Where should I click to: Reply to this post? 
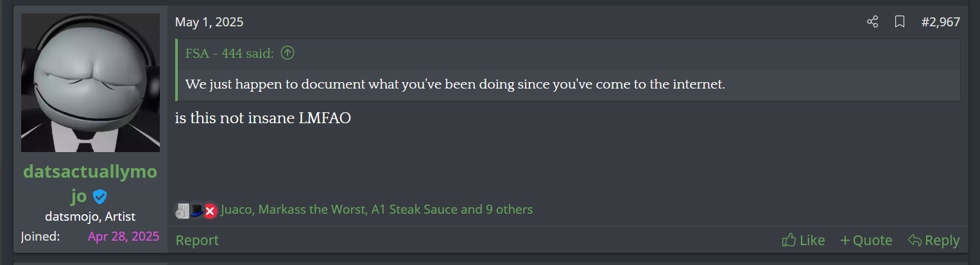[x=934, y=240]
